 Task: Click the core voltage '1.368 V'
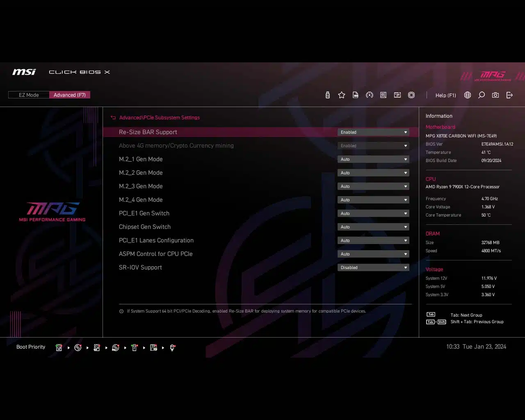[x=488, y=207]
